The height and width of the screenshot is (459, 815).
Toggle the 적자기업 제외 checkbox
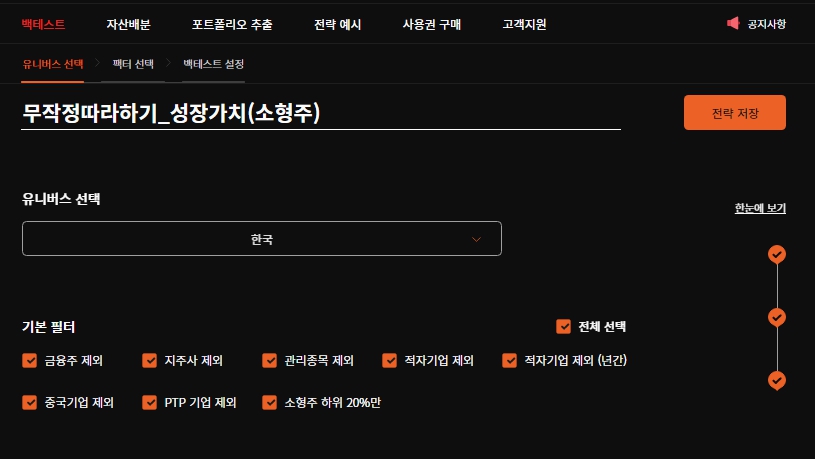(389, 360)
